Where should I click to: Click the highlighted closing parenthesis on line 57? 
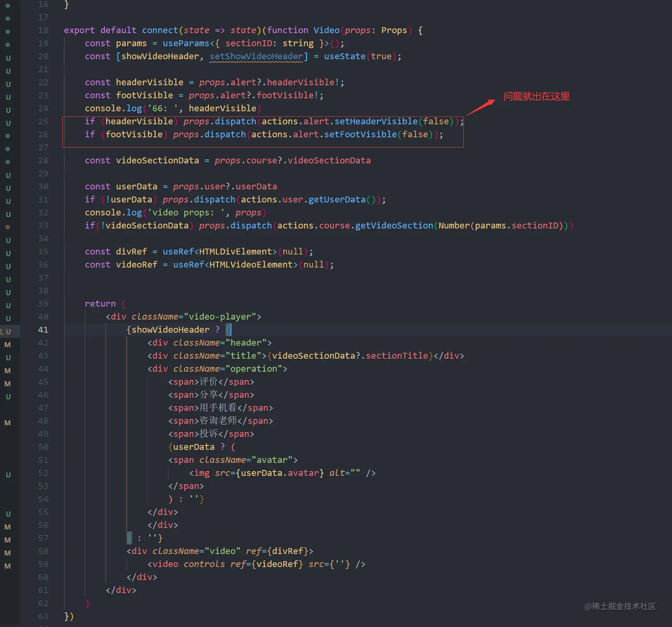tap(129, 538)
